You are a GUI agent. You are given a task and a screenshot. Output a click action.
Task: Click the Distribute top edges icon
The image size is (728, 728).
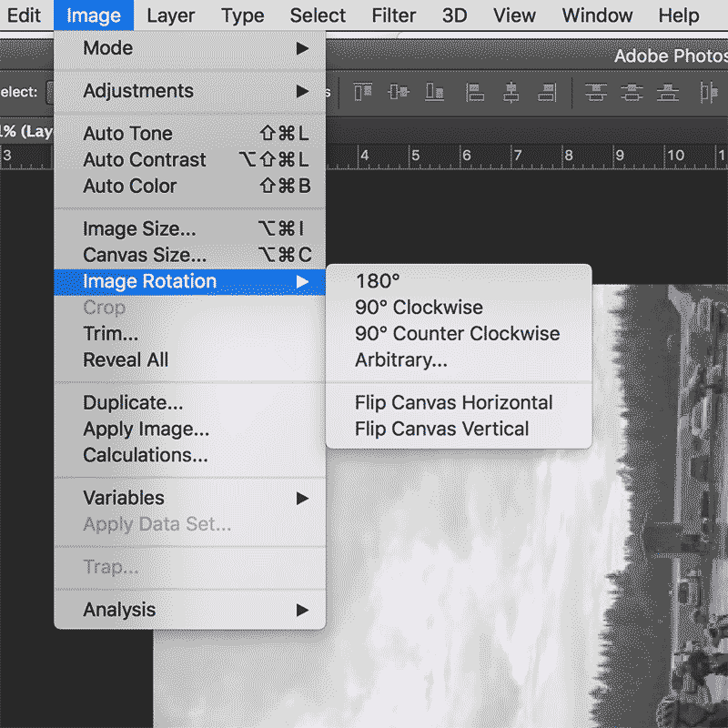pos(596,92)
